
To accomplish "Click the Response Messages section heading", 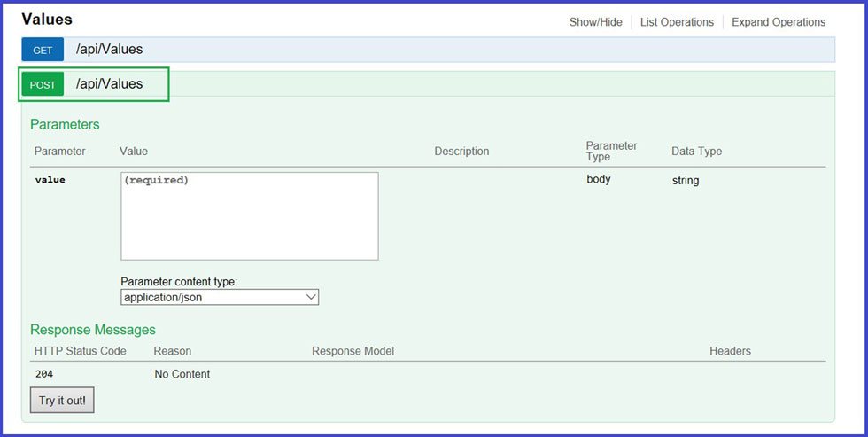I will point(93,330).
